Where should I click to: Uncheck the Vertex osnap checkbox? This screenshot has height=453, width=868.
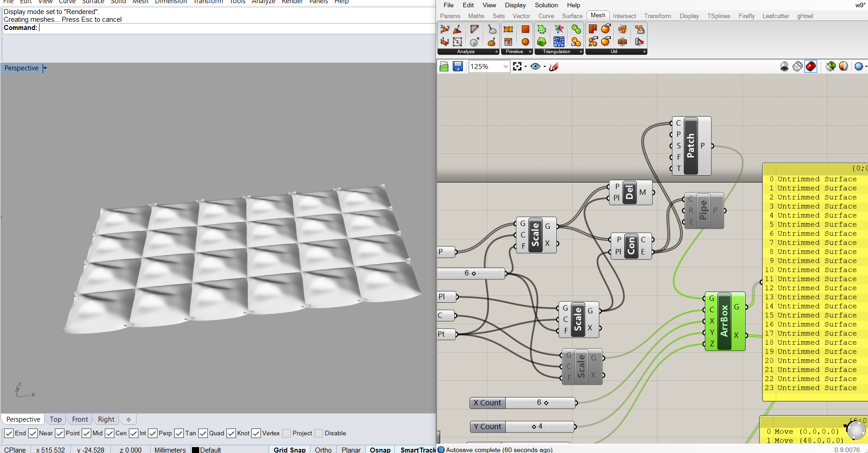point(256,433)
